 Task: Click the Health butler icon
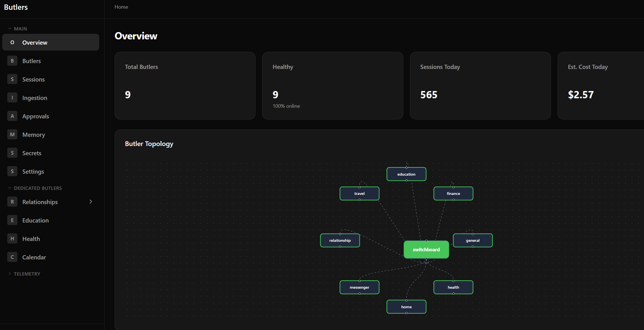(12, 238)
